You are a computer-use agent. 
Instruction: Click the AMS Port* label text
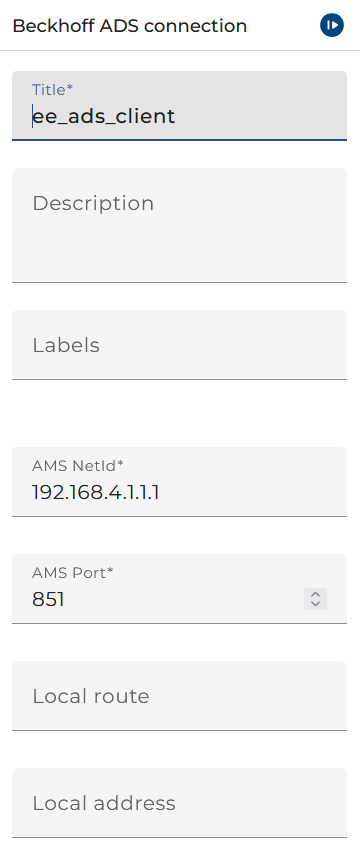click(x=73, y=572)
